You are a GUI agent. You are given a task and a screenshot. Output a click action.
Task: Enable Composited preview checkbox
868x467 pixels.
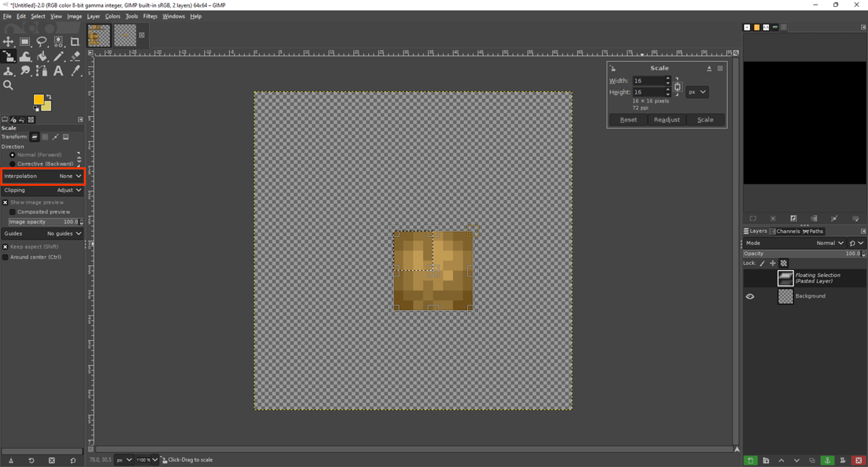[12, 212]
